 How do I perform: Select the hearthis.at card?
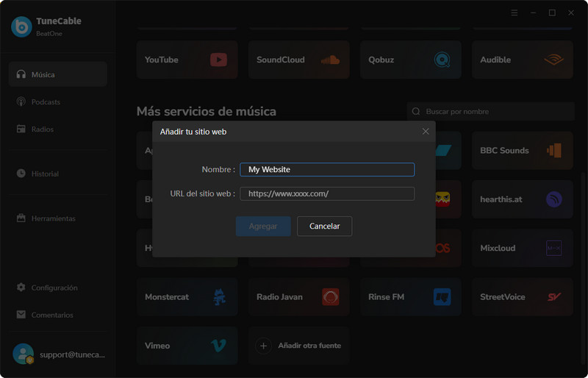click(x=523, y=199)
